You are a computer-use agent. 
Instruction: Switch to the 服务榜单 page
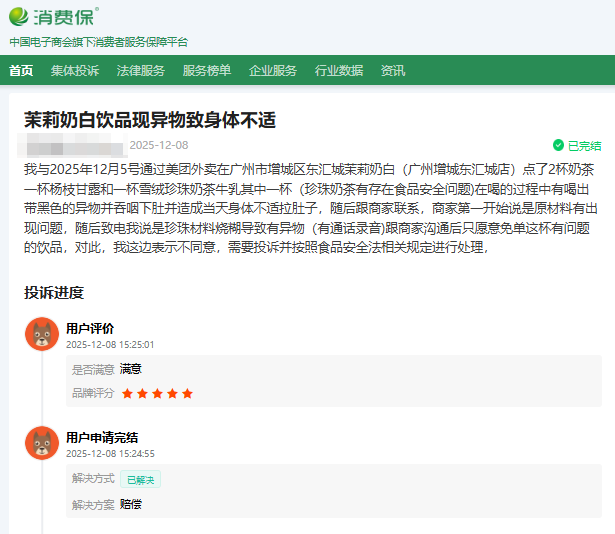(207, 70)
